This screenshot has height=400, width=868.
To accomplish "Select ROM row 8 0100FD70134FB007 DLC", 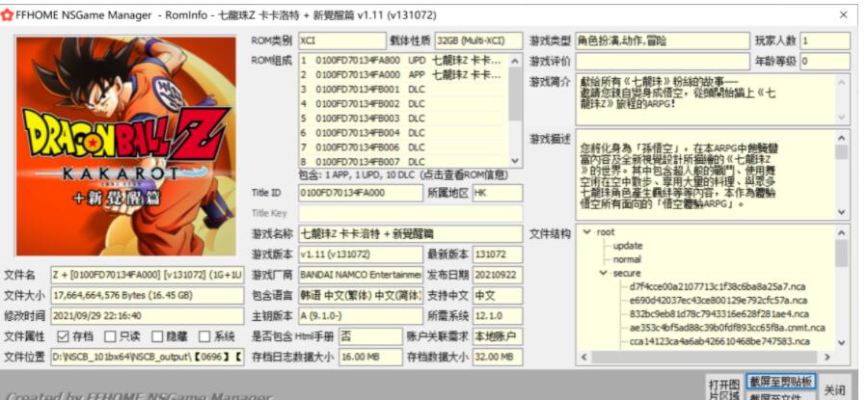I will 403,162.
